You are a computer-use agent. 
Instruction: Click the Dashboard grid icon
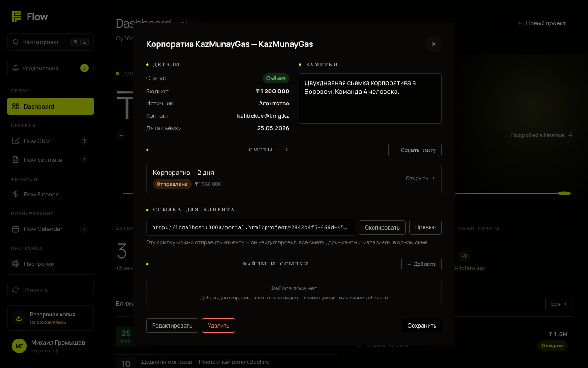point(16,106)
